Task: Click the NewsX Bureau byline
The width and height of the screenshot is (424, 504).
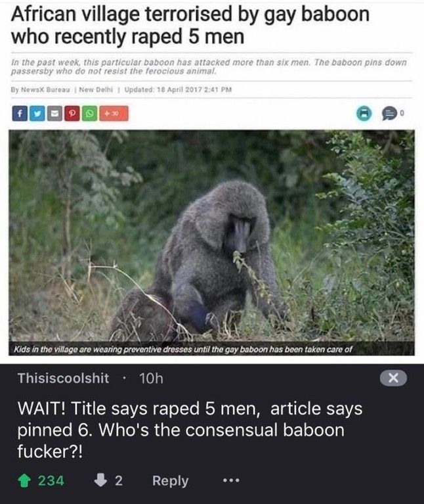Action: pos(41,89)
